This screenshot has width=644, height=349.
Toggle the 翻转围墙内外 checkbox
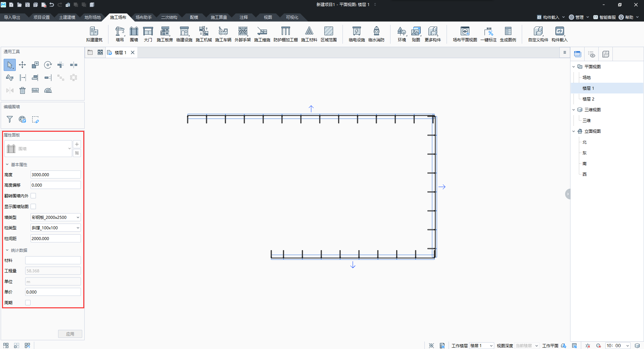click(x=33, y=196)
